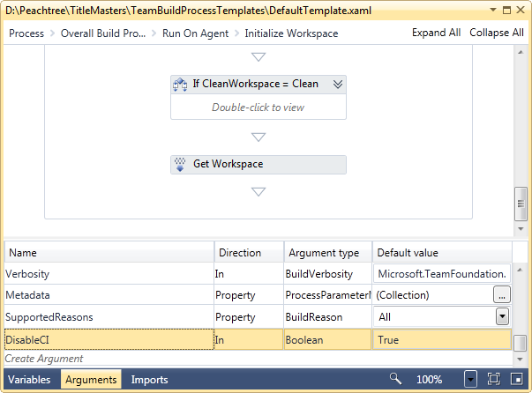Screen dimensions: 532x393
Task: Expand the If CleanWorkspace activity chevron
Action: click(x=338, y=84)
